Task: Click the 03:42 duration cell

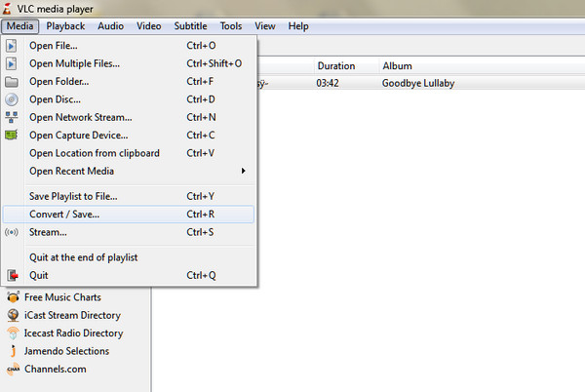Action: point(328,83)
